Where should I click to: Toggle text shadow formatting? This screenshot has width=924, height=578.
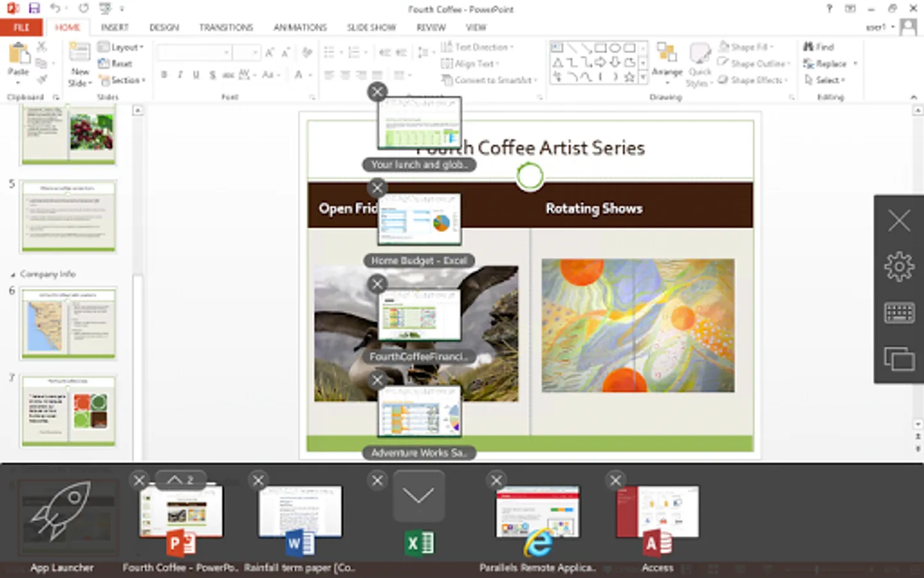click(x=212, y=75)
